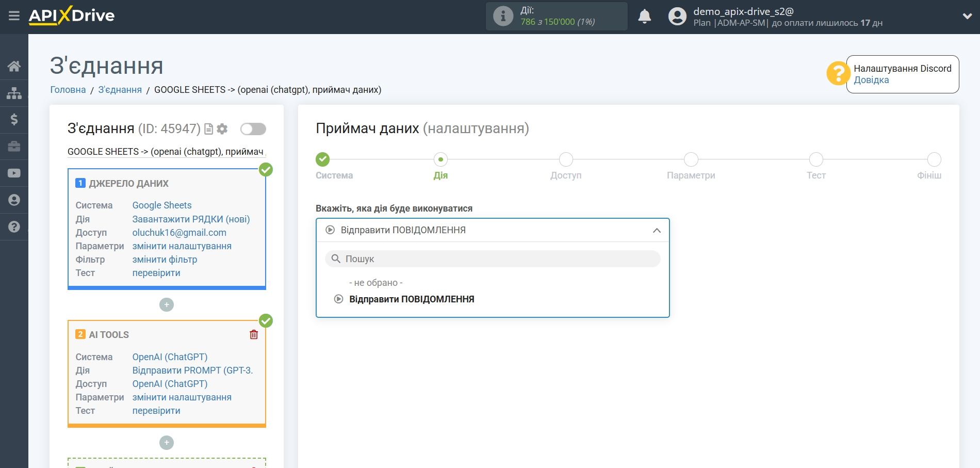Screen dimensions: 980x468
Task: Go to the home sidebar icon
Action: coord(14,66)
